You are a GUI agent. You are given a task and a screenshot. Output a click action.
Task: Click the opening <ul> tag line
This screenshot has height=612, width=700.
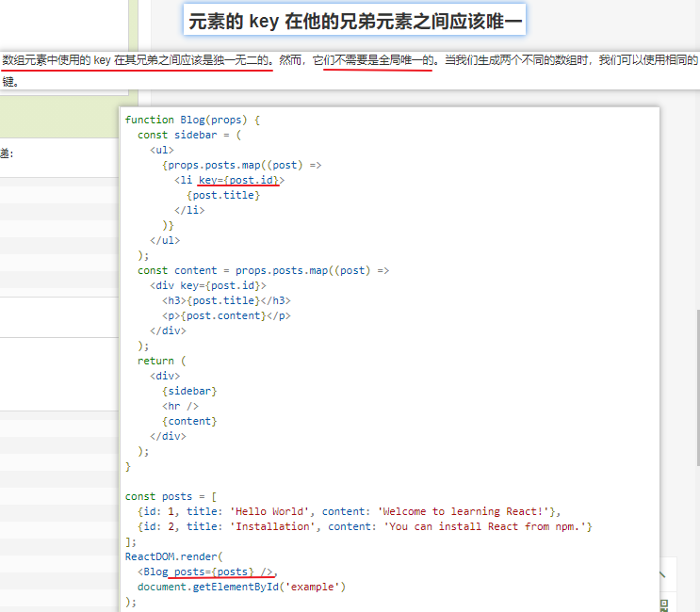click(x=162, y=150)
